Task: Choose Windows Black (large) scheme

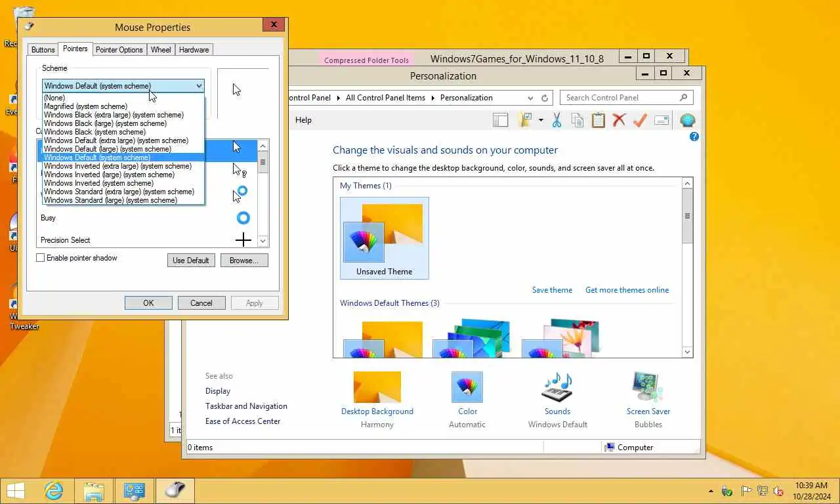Action: pyautogui.click(x=123, y=123)
